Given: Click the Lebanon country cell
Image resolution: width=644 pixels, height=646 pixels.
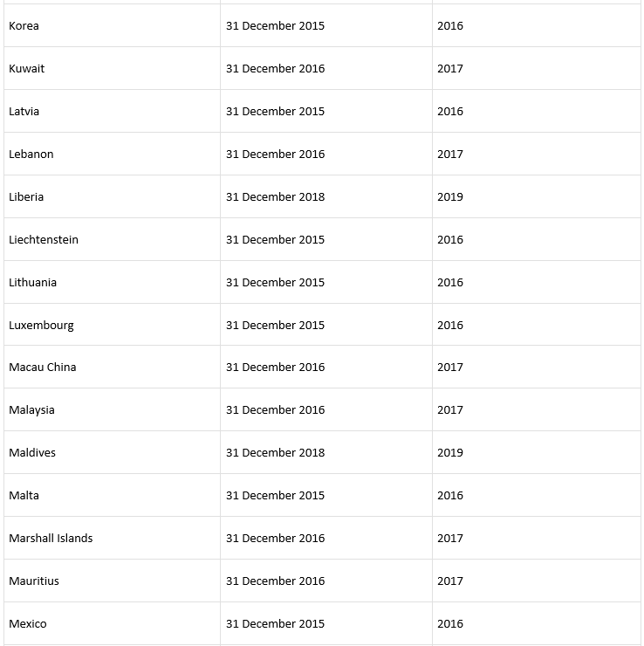Looking at the screenshot, I should pos(112,155).
